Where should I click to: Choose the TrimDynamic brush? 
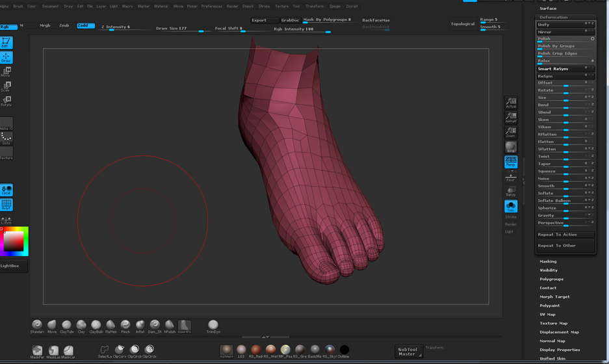[213, 326]
